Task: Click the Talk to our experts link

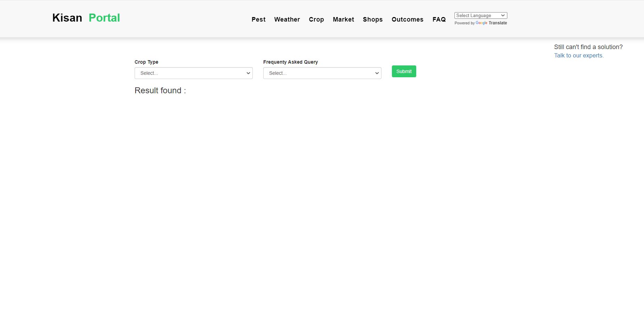Action: 578,55
